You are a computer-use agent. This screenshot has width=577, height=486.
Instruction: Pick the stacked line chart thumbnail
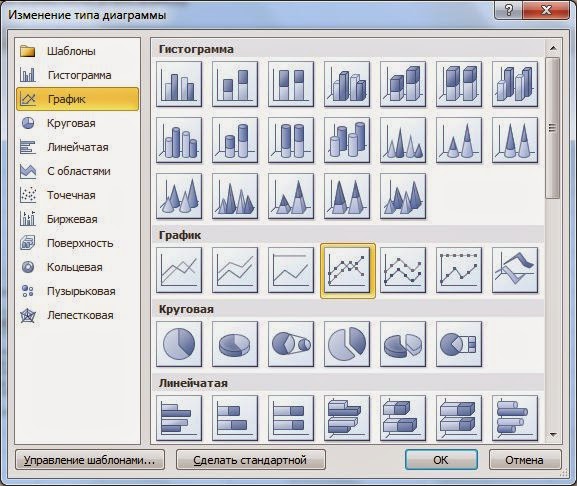click(235, 270)
